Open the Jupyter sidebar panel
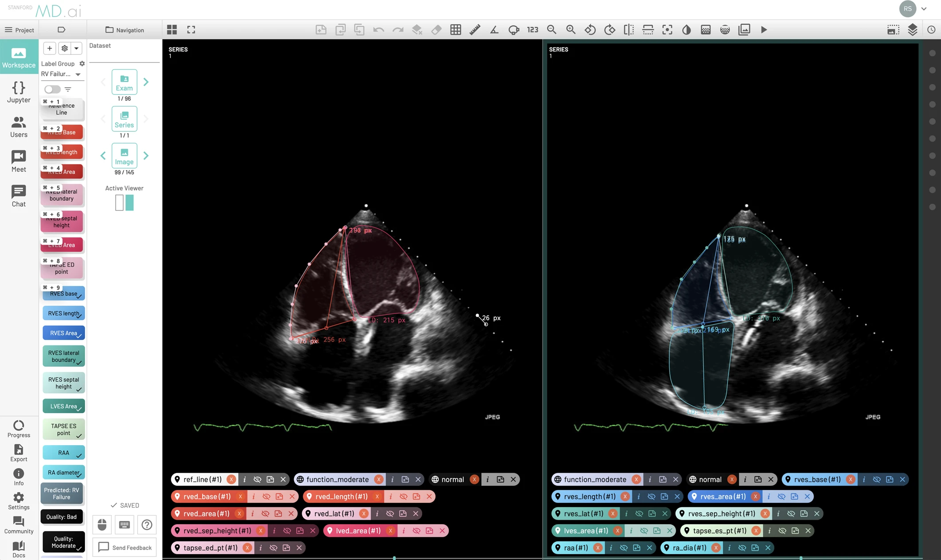The image size is (941, 560). click(19, 92)
